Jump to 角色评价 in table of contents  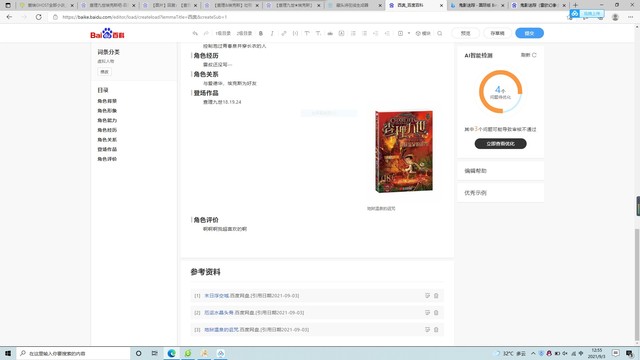(x=107, y=159)
